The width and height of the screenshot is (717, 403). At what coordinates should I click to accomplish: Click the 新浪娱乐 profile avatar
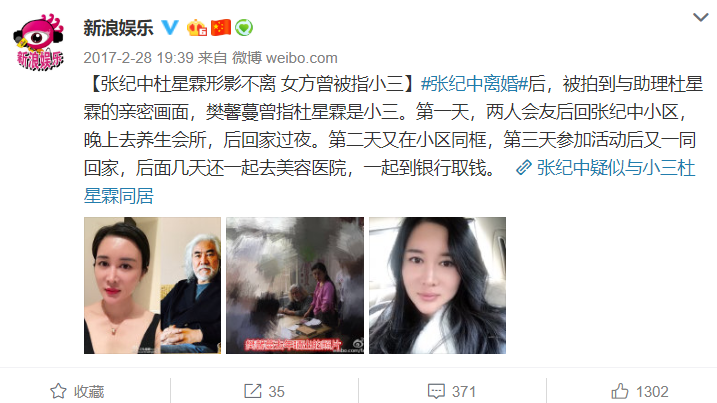38,42
